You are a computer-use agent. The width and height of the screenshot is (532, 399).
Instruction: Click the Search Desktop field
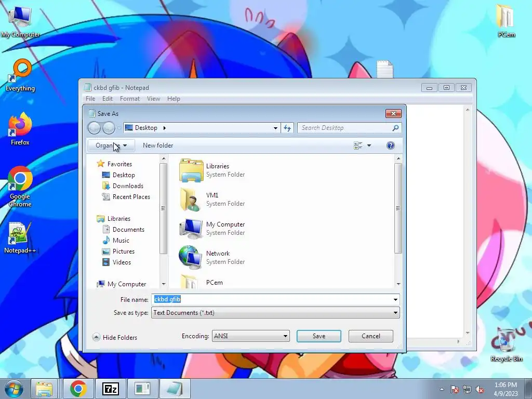pyautogui.click(x=350, y=128)
